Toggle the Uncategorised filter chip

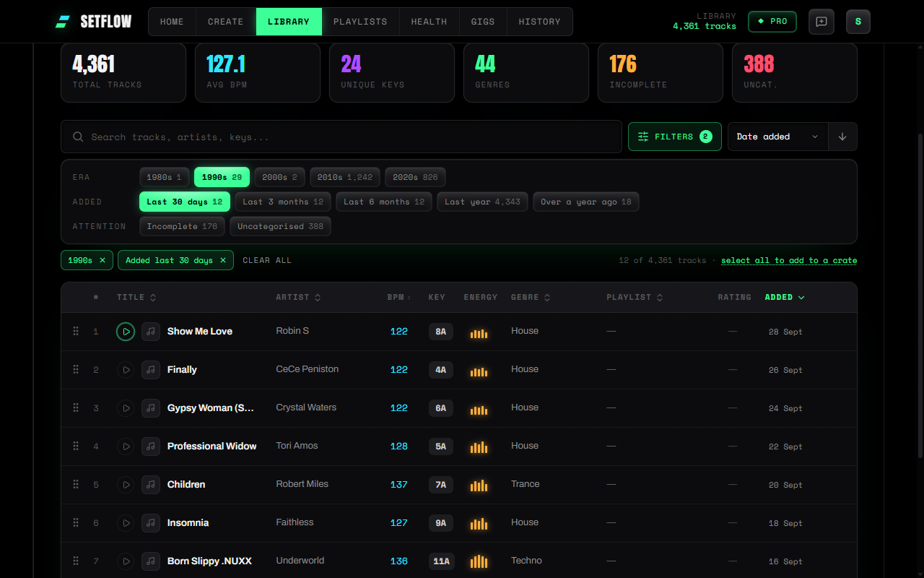click(x=280, y=226)
